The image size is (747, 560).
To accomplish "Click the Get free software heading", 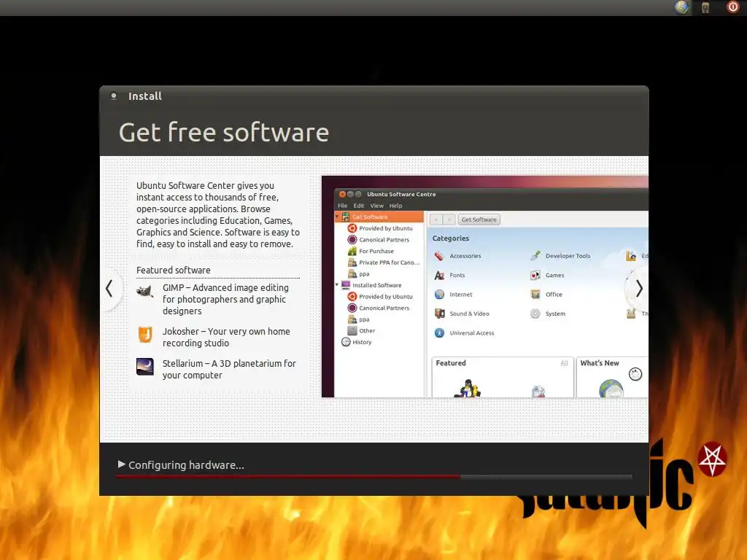I will pyautogui.click(x=224, y=133).
